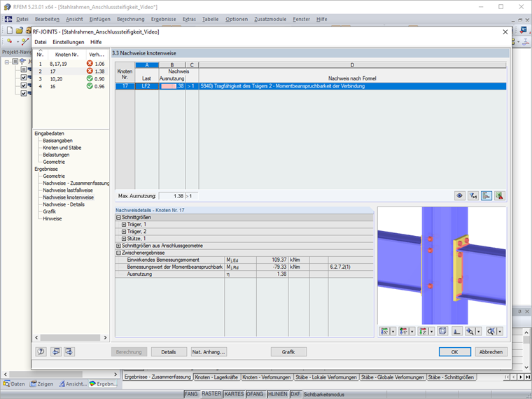
Task: Click the New document icon in RFEM toolbar
Action: click(x=10, y=30)
